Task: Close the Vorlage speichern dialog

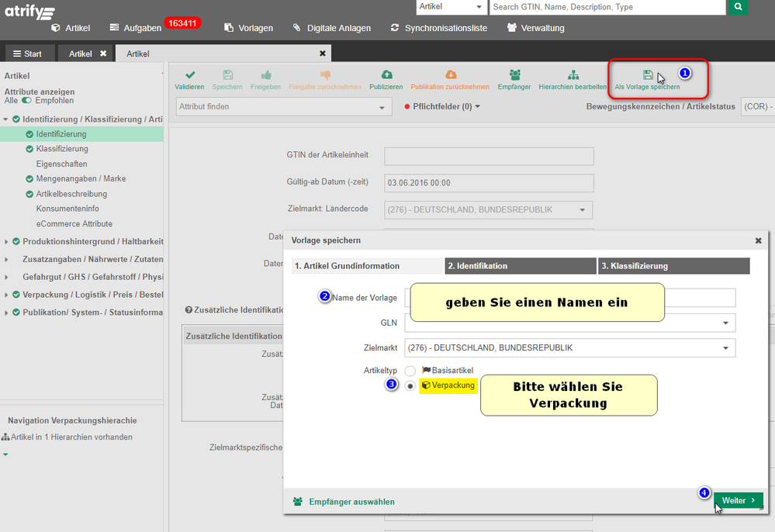Action: (758, 240)
